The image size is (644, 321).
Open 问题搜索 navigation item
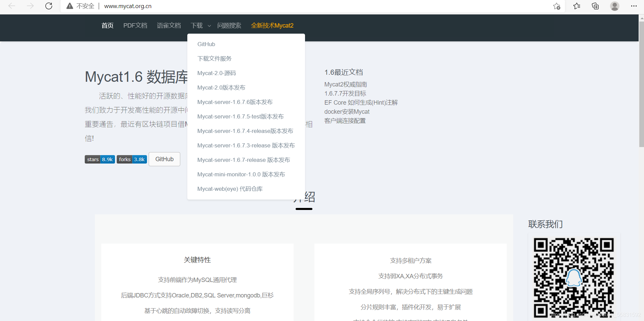(x=229, y=26)
